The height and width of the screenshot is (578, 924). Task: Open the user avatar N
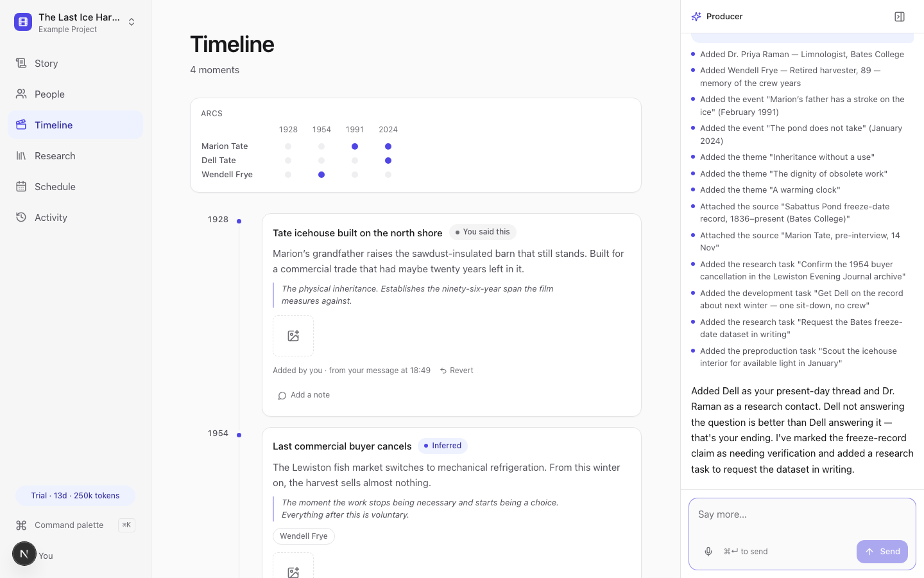click(24, 554)
